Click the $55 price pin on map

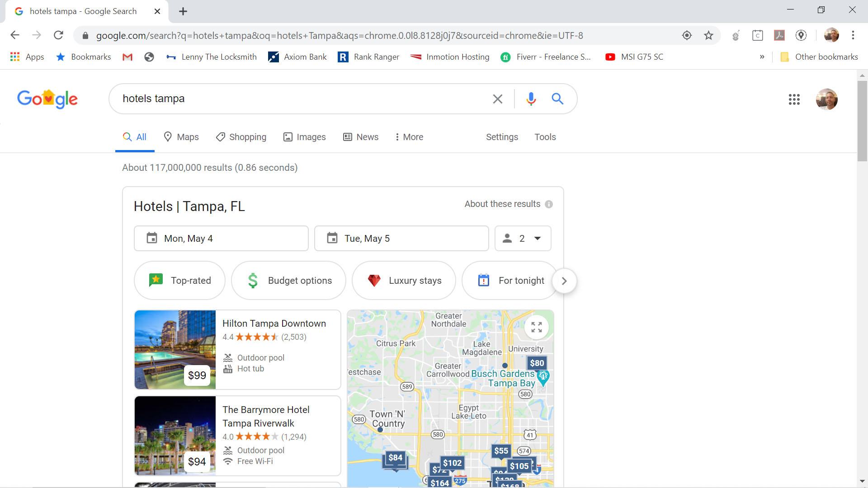[x=501, y=451]
